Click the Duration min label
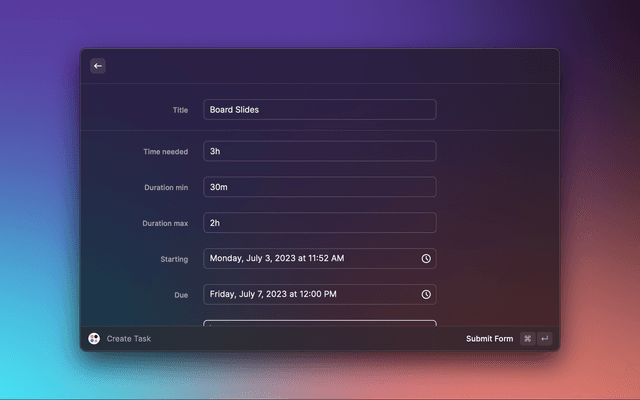The height and width of the screenshot is (400, 640). tap(166, 187)
